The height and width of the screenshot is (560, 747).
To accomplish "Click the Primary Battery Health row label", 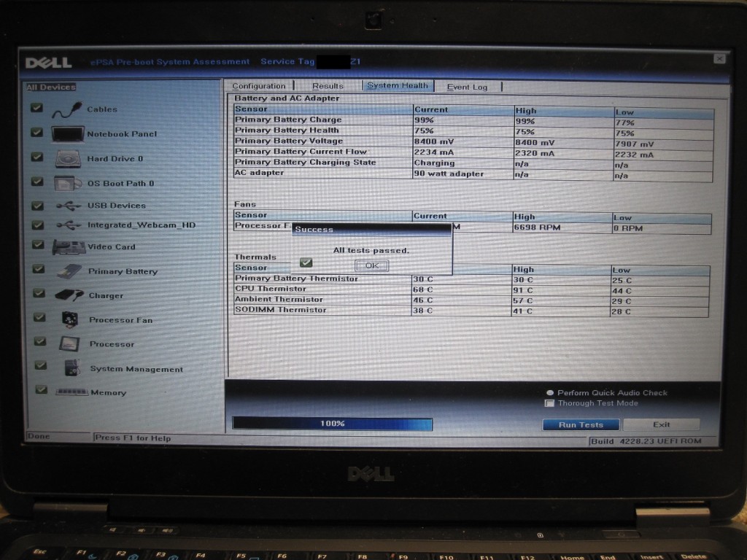I will pyautogui.click(x=287, y=130).
